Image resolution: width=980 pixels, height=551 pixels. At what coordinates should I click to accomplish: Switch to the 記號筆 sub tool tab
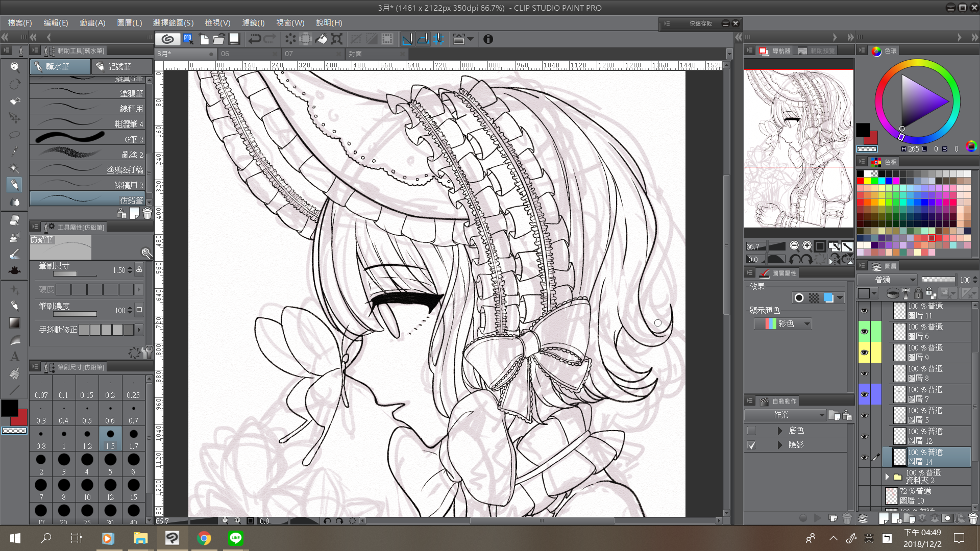pyautogui.click(x=122, y=67)
